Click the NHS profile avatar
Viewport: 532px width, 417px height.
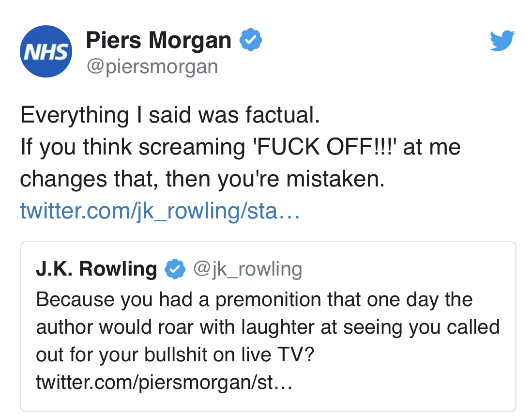[46, 52]
